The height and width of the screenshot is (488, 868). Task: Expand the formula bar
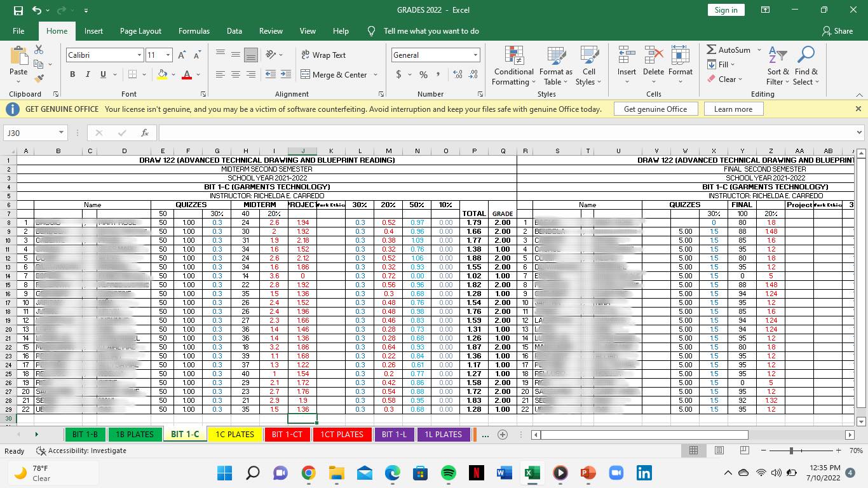point(860,133)
